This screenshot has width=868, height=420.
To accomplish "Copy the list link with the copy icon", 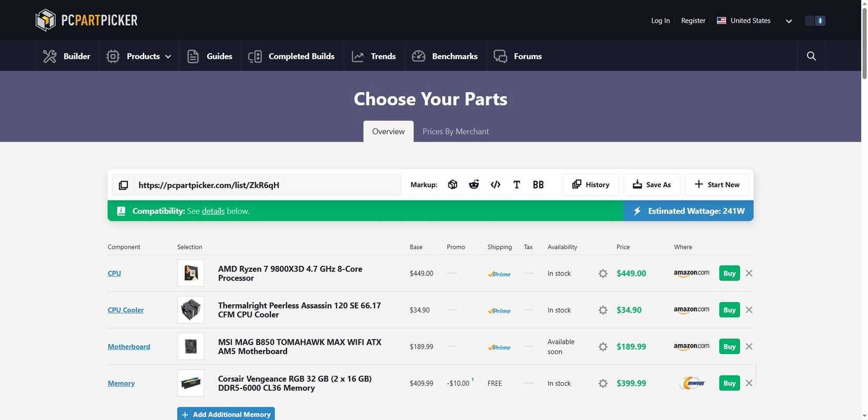I will click(123, 185).
